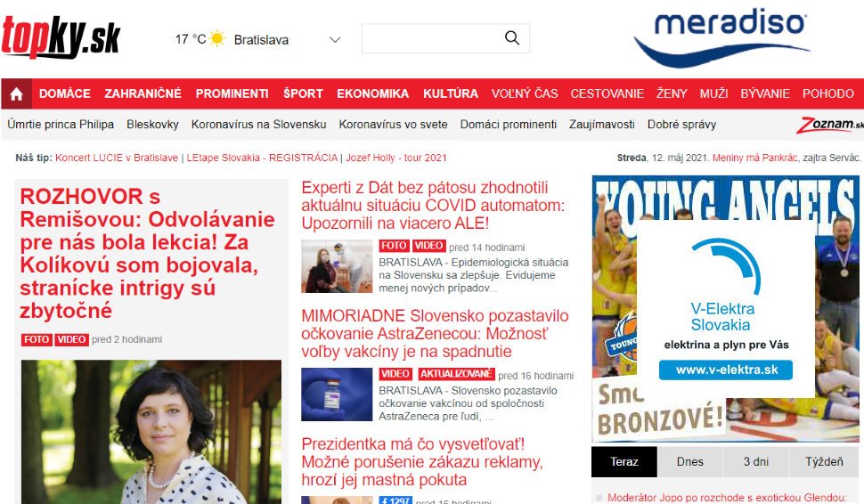Expand the Bratislava city dropdown arrow
864x504 pixels.
pyautogui.click(x=335, y=40)
